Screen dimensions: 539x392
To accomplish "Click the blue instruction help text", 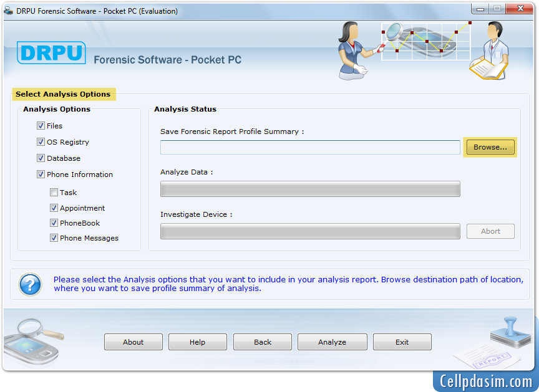I will 288,284.
